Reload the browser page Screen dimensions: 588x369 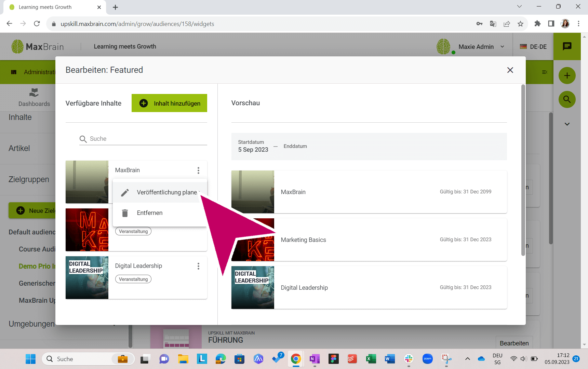coord(37,24)
